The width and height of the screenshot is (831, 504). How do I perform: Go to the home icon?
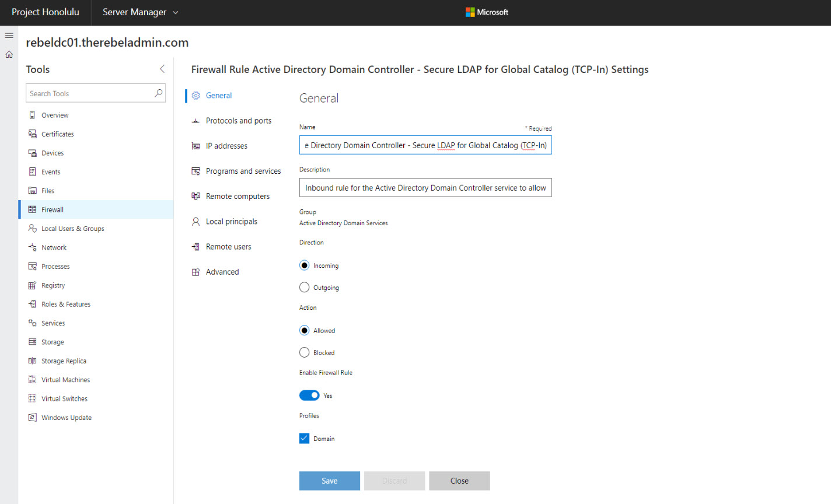tap(9, 54)
